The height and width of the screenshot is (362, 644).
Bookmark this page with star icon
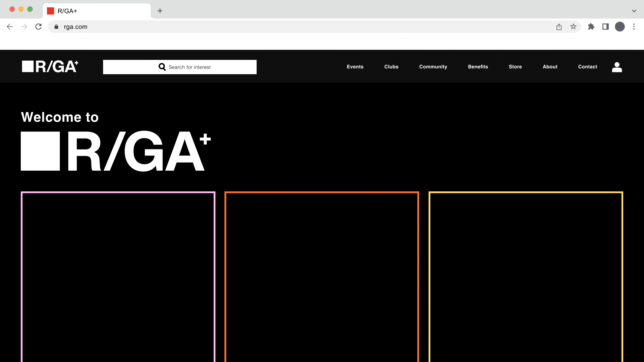click(x=573, y=27)
